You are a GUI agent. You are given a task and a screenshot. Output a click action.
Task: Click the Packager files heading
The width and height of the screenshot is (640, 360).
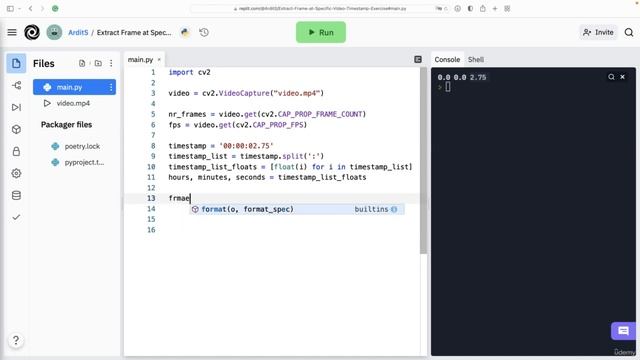pos(66,124)
